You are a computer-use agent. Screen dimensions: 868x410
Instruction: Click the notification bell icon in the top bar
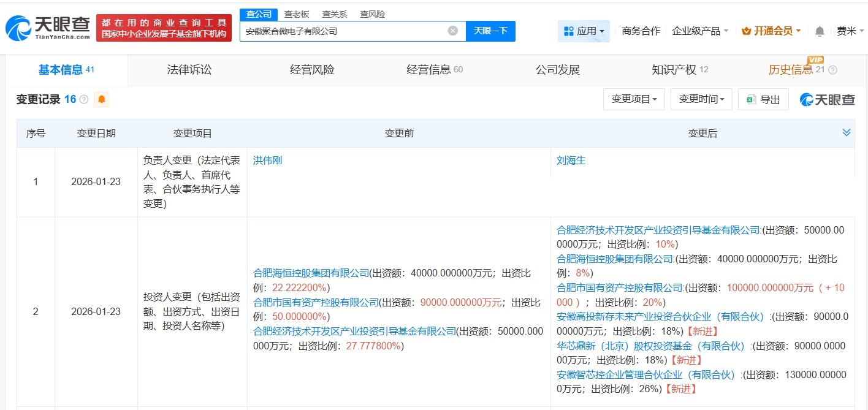820,30
